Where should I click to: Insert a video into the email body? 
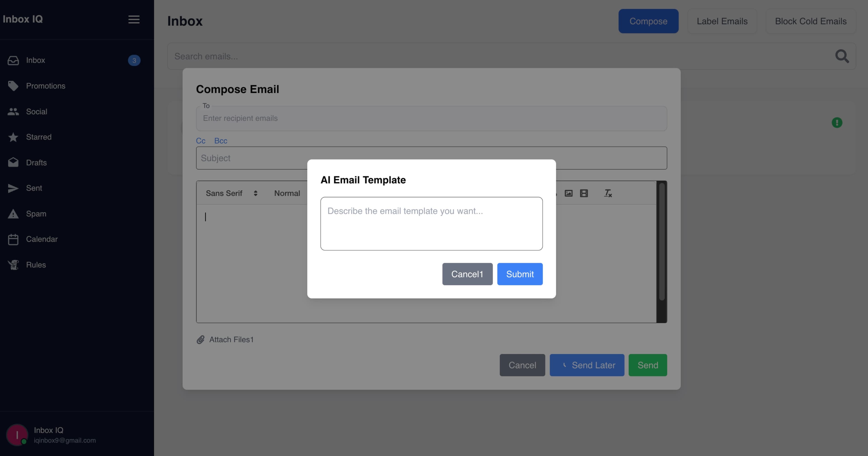pos(584,193)
